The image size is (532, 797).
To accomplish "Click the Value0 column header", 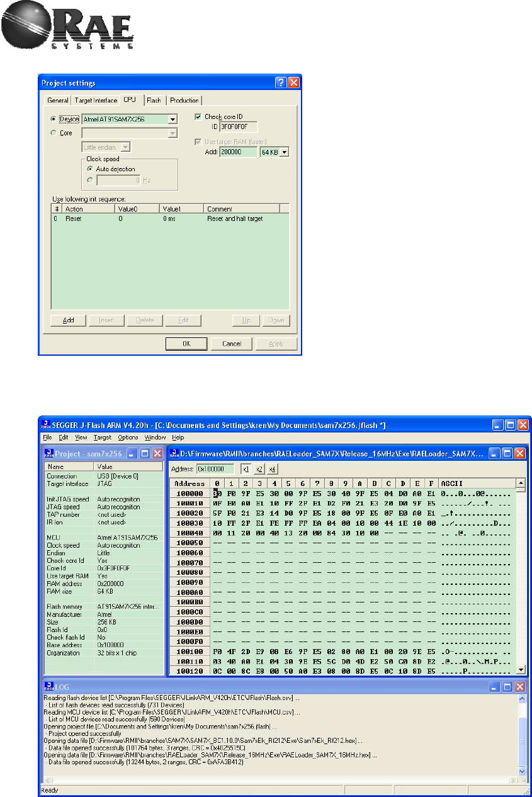I will [x=139, y=209].
